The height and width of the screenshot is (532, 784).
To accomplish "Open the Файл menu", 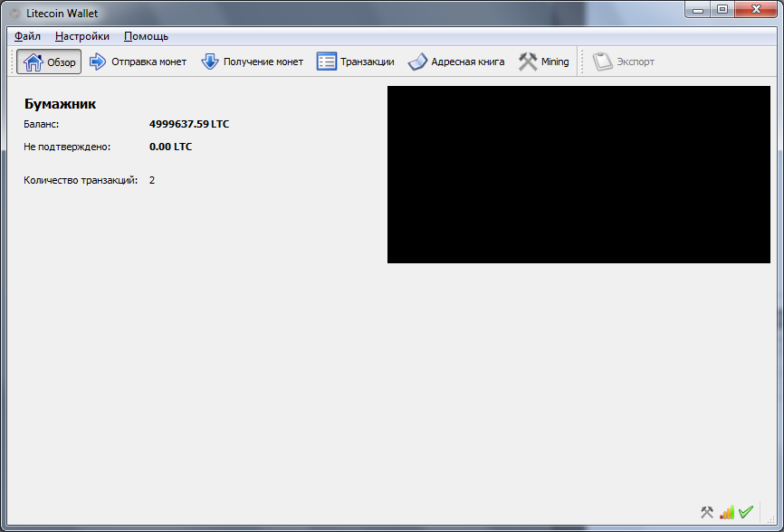I will 27,36.
